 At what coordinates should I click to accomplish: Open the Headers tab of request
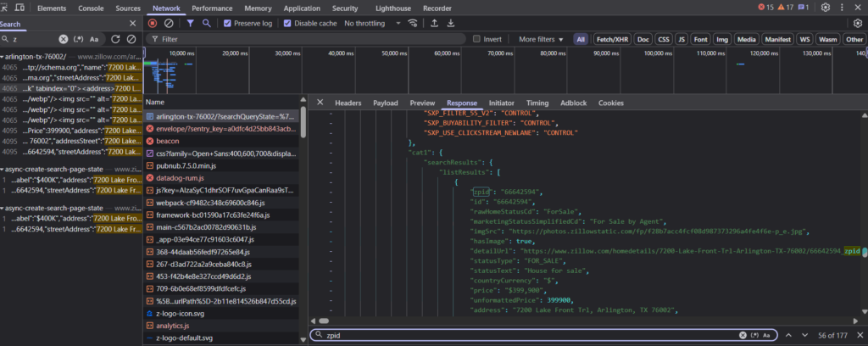pyautogui.click(x=348, y=103)
